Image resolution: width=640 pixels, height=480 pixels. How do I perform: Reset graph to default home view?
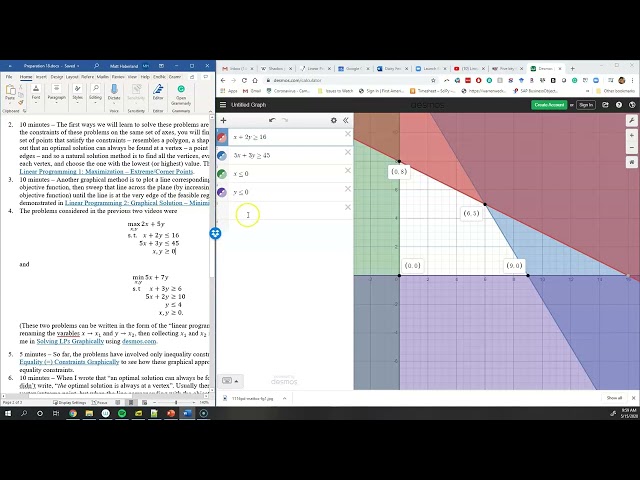pyautogui.click(x=631, y=162)
